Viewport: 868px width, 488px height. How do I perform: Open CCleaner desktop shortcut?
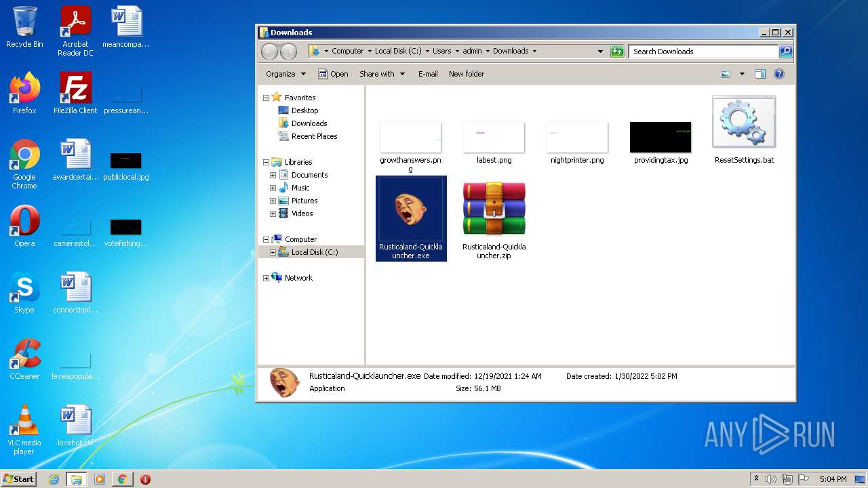click(24, 359)
